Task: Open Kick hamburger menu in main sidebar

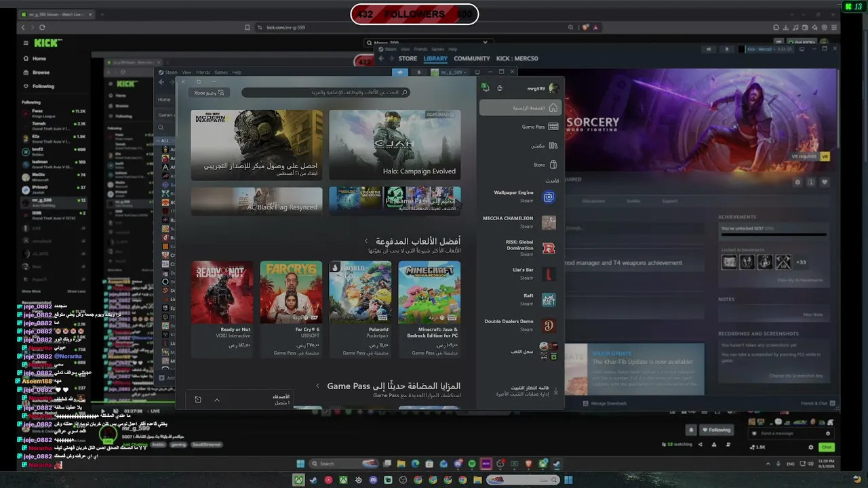Action: [x=26, y=43]
